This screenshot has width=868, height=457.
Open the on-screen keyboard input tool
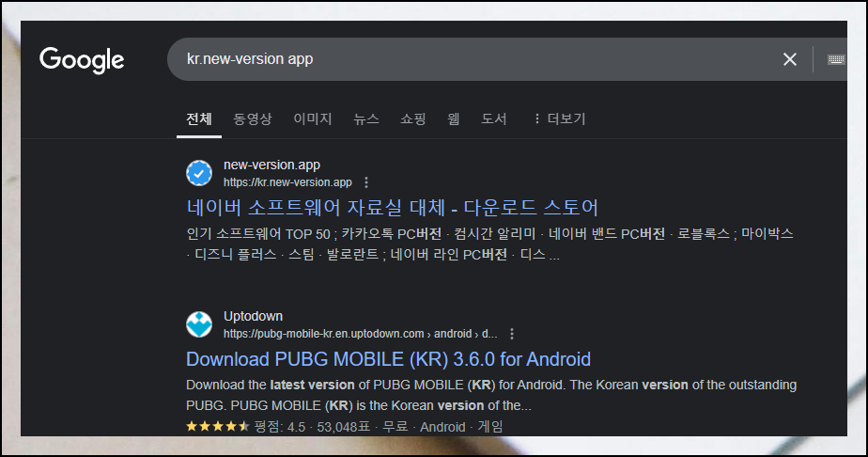tap(836, 59)
